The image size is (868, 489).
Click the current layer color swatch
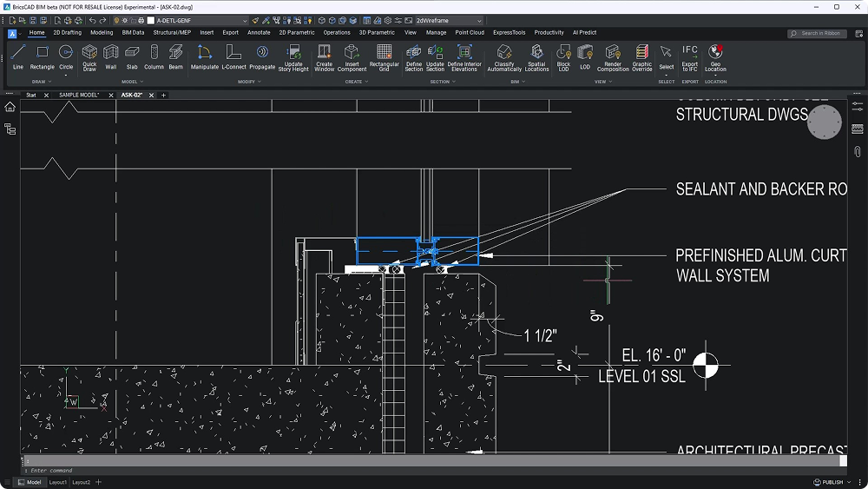[150, 21]
